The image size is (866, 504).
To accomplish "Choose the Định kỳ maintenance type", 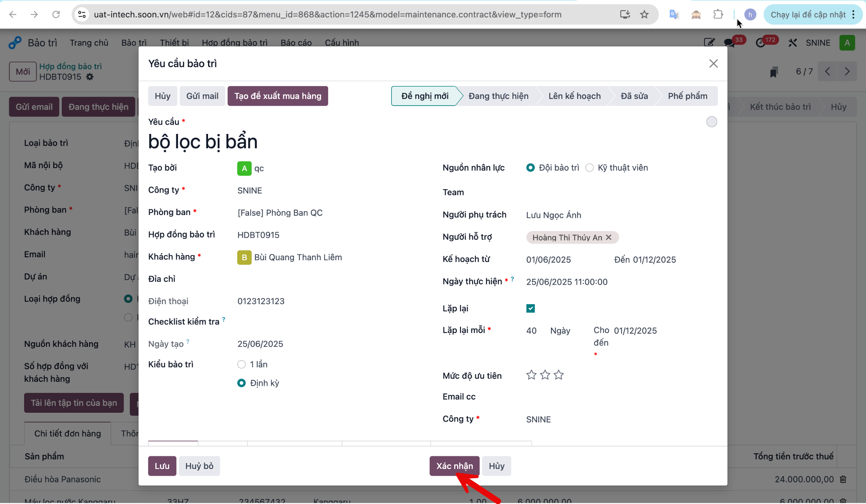I will (x=241, y=383).
